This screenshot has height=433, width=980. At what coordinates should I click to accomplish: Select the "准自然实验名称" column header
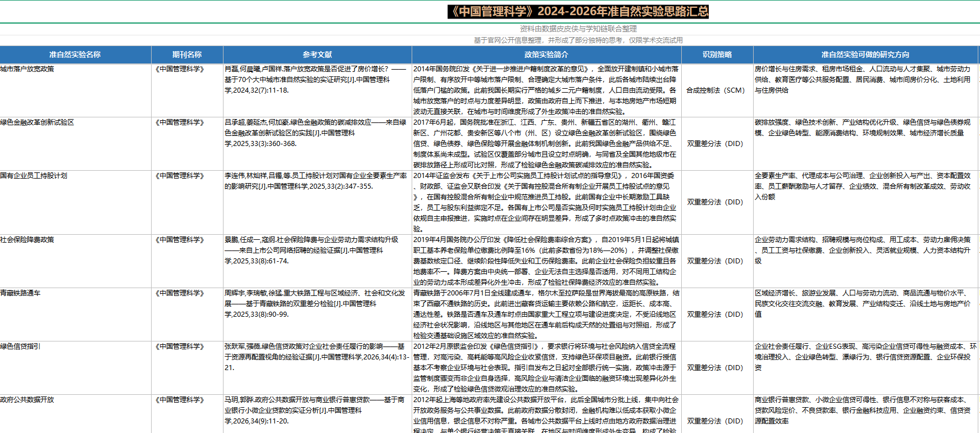75,54
